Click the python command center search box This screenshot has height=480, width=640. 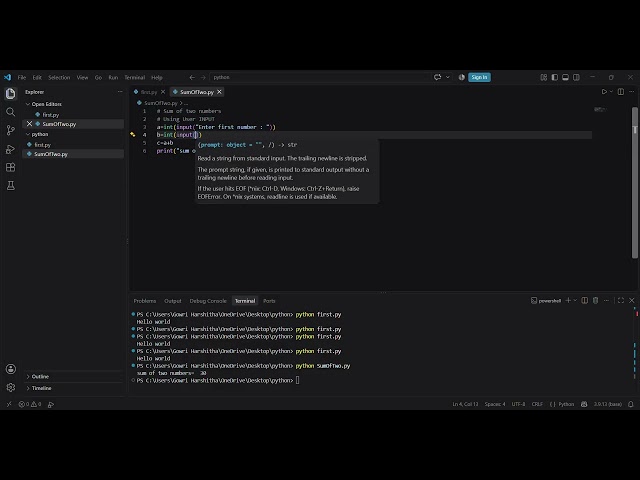(320, 77)
